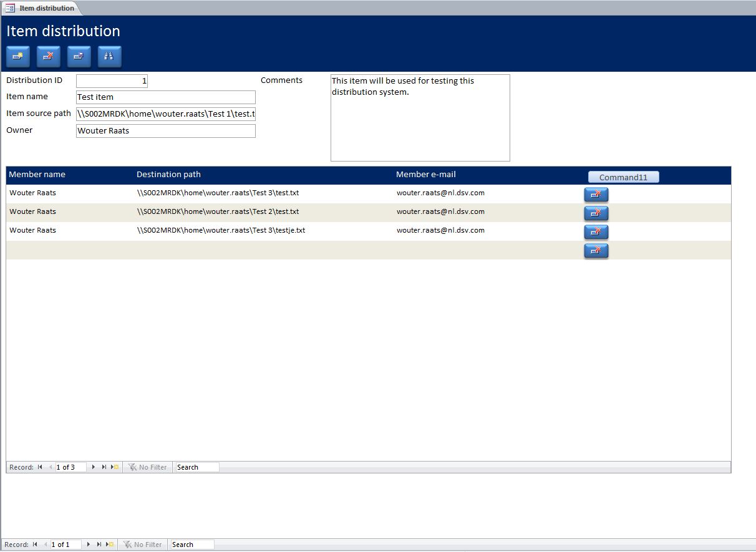This screenshot has height=552, width=756.
Task: Go to previous record in '1 of 1' navigator
Action: click(45, 545)
